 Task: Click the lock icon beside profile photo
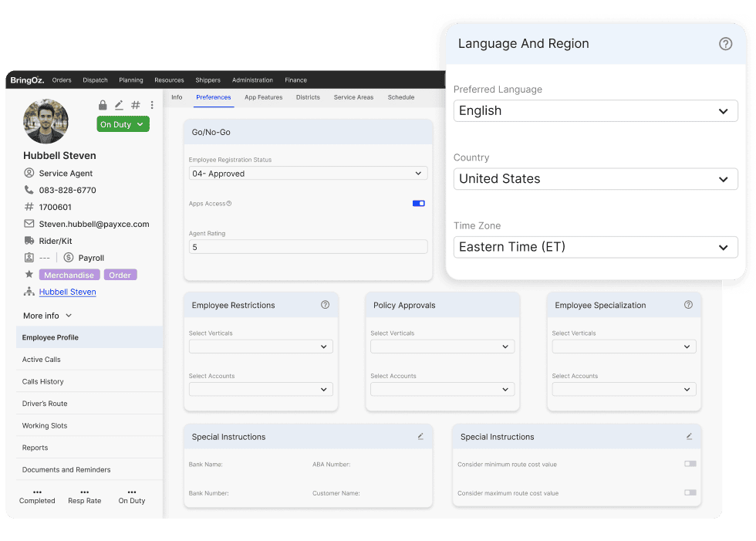point(103,105)
